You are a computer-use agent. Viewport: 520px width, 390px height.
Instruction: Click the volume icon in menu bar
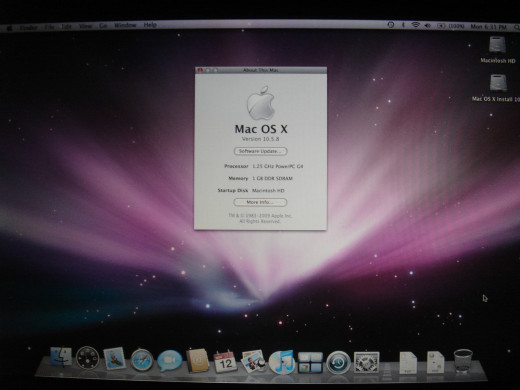click(x=427, y=25)
